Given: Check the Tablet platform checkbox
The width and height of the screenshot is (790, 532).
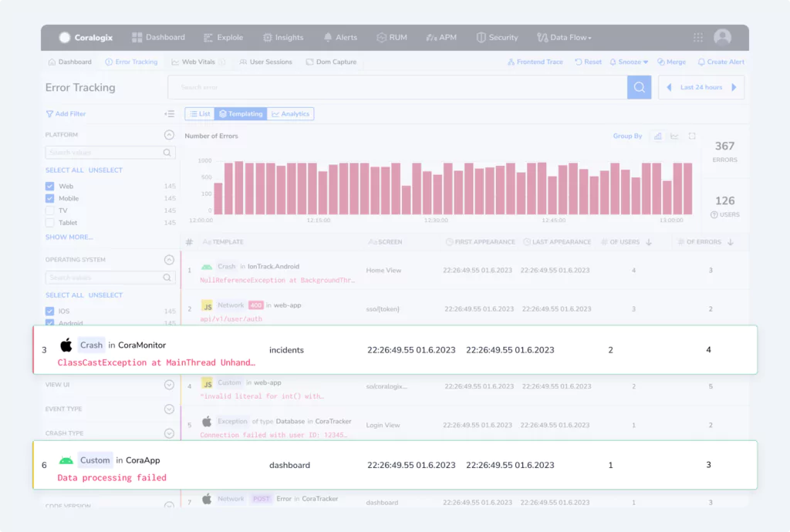Looking at the screenshot, I should click(x=50, y=223).
